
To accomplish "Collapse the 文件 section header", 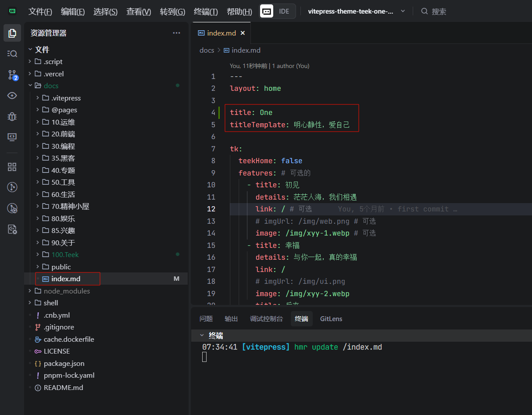I will click(106, 50).
